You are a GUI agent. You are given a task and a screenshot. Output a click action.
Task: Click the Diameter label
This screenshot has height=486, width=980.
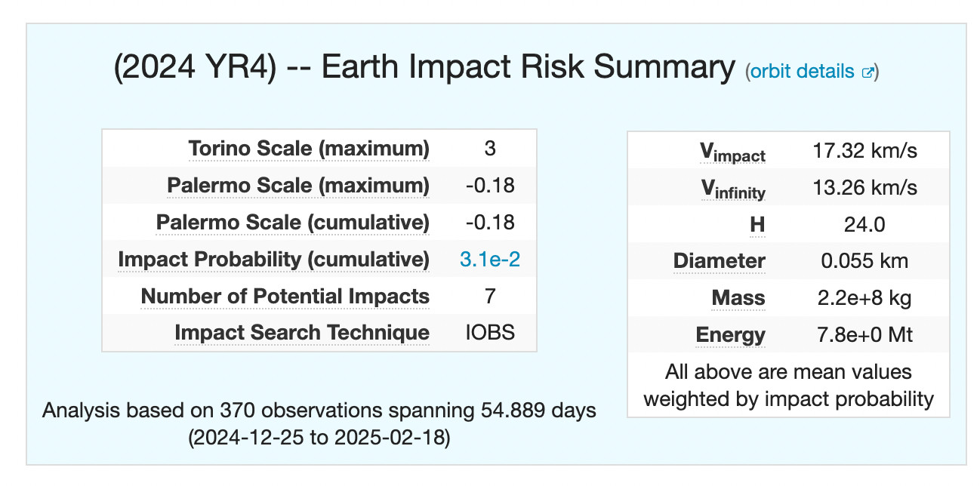pyautogui.click(x=719, y=261)
